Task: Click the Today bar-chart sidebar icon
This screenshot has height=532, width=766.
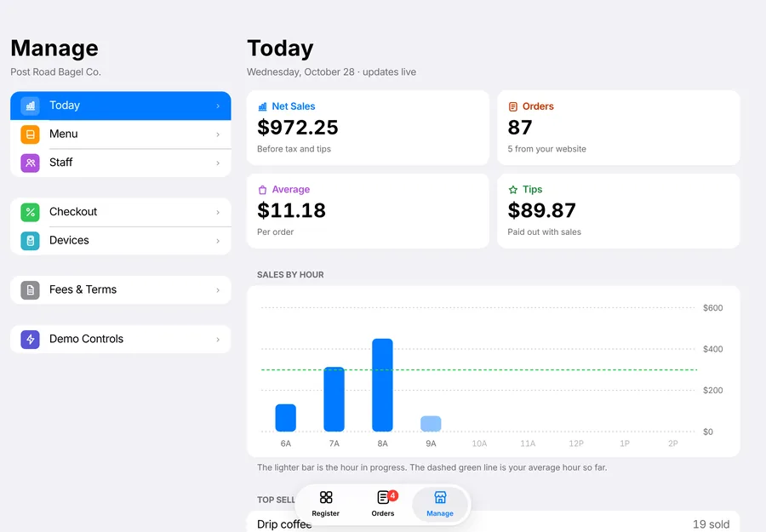Action: (31, 106)
